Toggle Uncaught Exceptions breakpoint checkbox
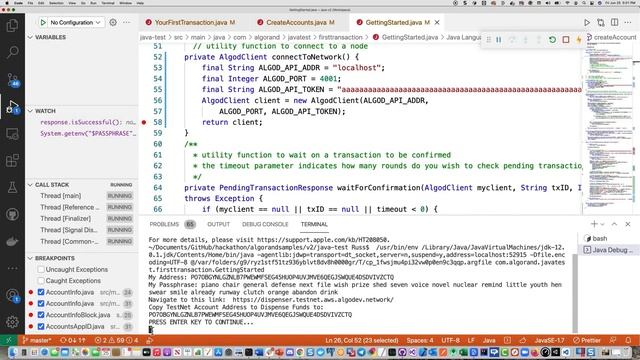The image size is (640, 360). point(41,269)
